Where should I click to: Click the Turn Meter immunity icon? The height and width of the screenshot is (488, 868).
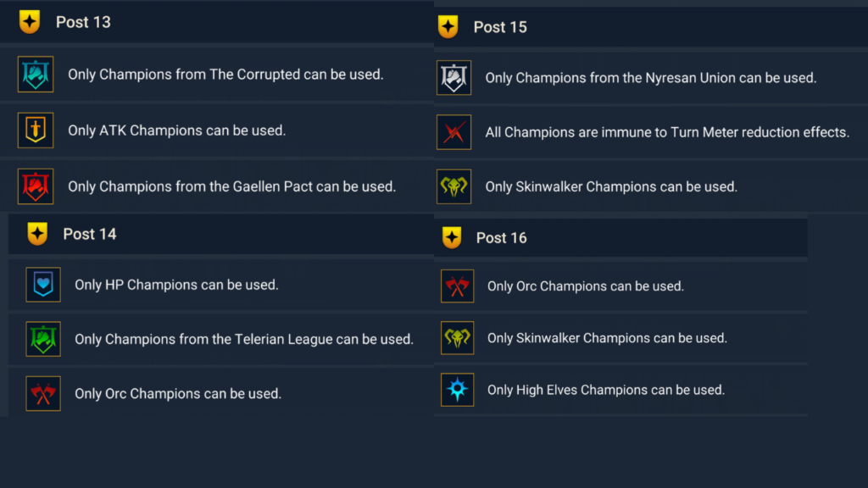pos(453,132)
